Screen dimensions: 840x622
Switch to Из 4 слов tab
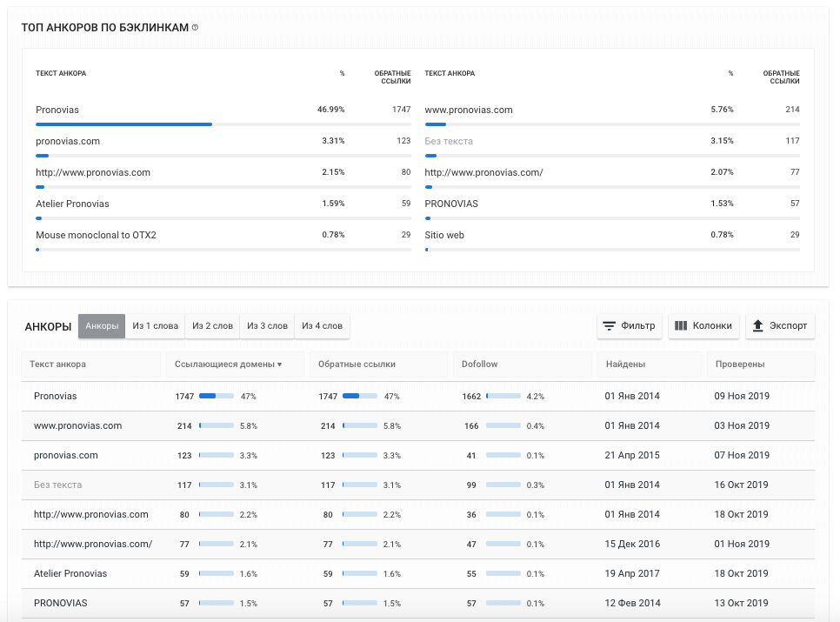coord(322,325)
